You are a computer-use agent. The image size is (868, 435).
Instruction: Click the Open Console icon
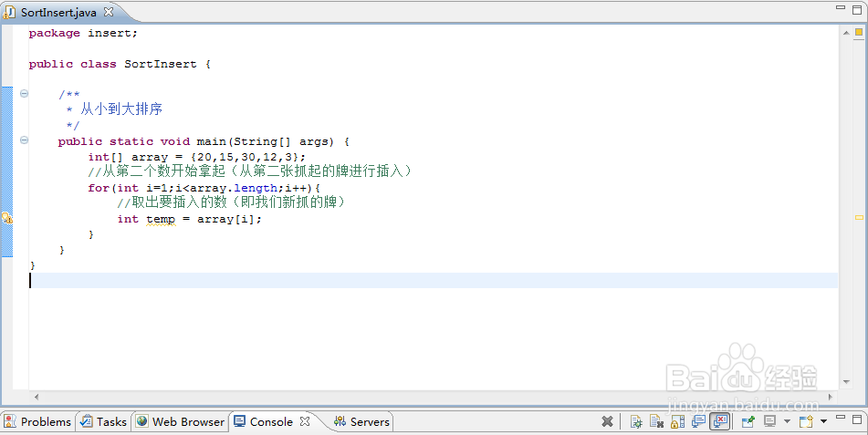click(x=806, y=421)
